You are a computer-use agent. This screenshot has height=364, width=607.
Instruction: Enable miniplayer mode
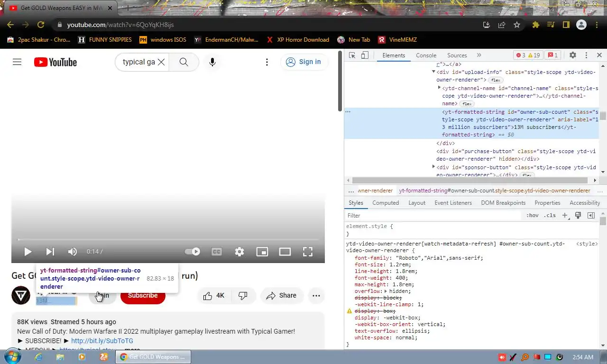[x=262, y=252]
